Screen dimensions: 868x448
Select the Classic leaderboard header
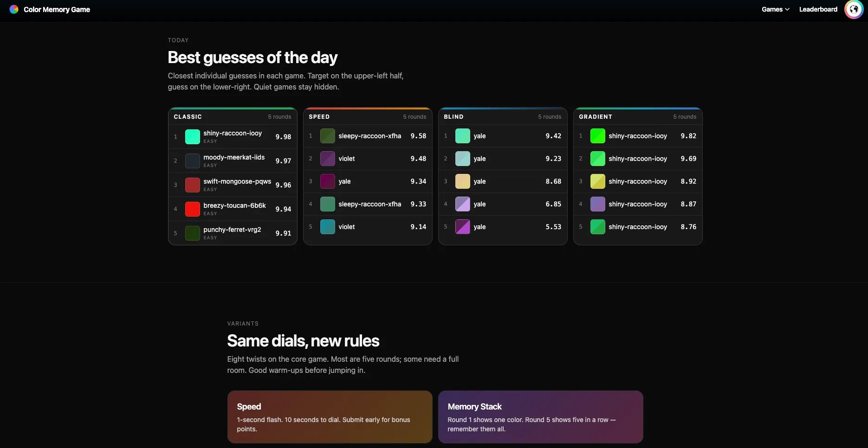(x=188, y=117)
